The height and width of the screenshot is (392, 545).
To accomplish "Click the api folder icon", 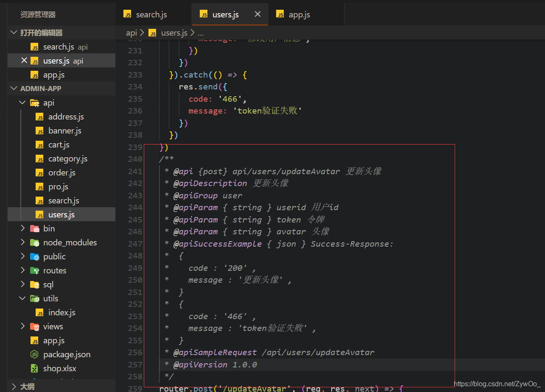I will click(x=35, y=103).
